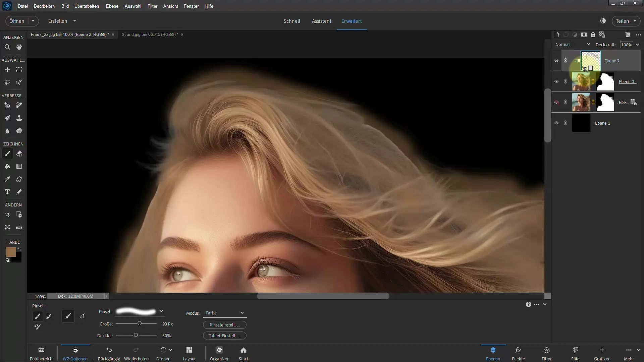The image size is (644, 362).
Task: Select the Crop tool
Action: 7,215
